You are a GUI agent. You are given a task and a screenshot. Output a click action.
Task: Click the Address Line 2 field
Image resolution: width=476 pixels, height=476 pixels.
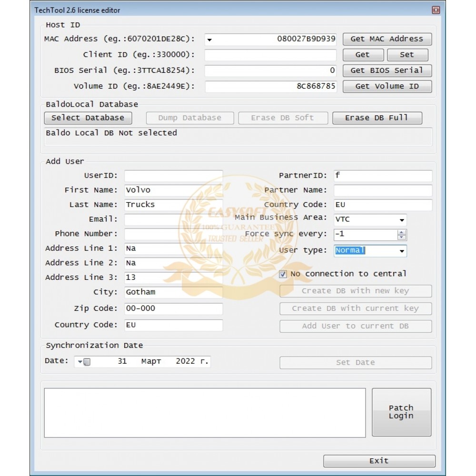[173, 263]
